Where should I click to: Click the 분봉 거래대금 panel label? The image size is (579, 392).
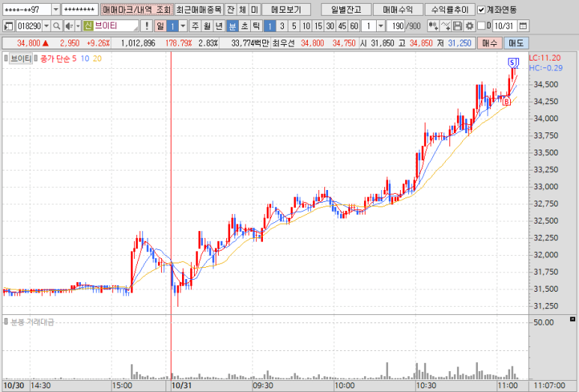(32, 322)
